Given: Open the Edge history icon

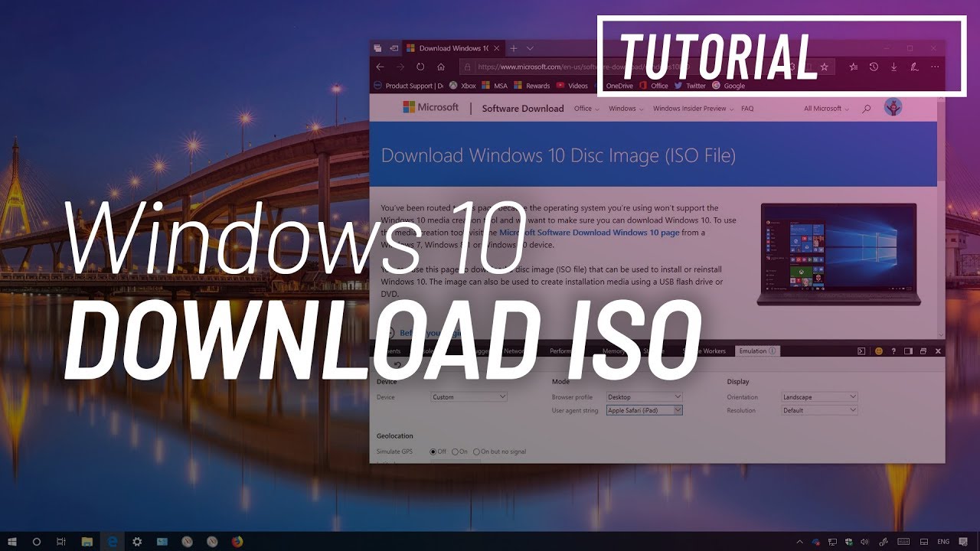Looking at the screenshot, I should pos(874,67).
